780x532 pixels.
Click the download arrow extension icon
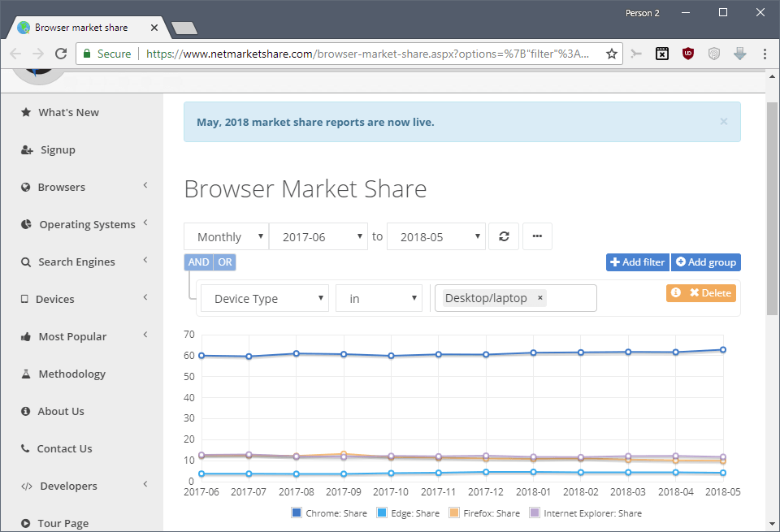739,54
